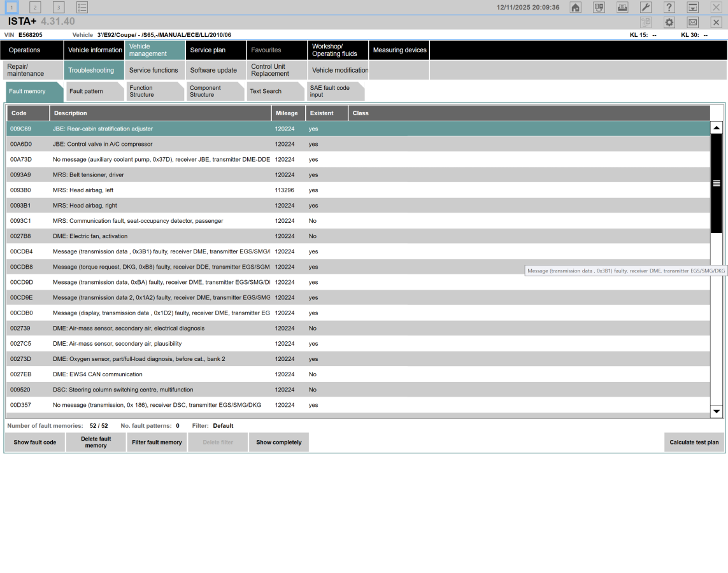This screenshot has height=573, width=728.
Task: Click the screen-swap icon next to home
Action: tap(599, 8)
